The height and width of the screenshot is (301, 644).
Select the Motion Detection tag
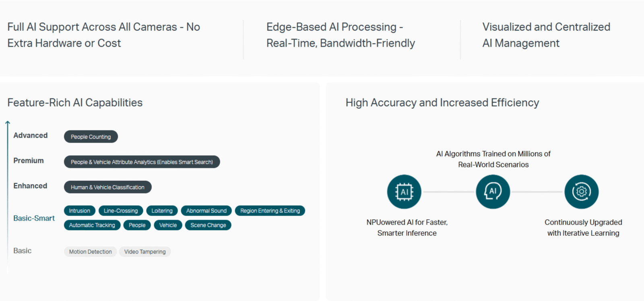(x=90, y=252)
